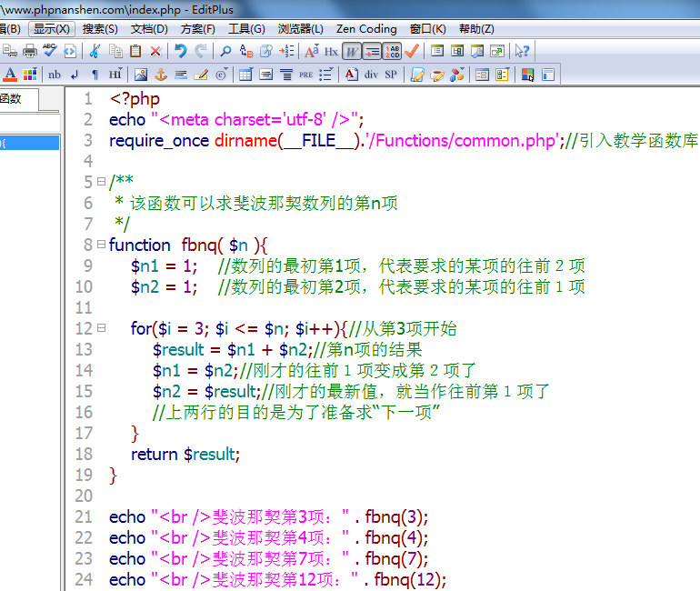
Task: Open the Hi heading dropdown
Action: click(115, 75)
